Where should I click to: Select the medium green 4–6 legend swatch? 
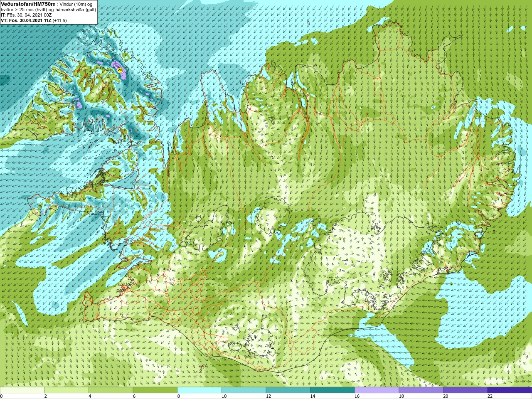pos(111,390)
